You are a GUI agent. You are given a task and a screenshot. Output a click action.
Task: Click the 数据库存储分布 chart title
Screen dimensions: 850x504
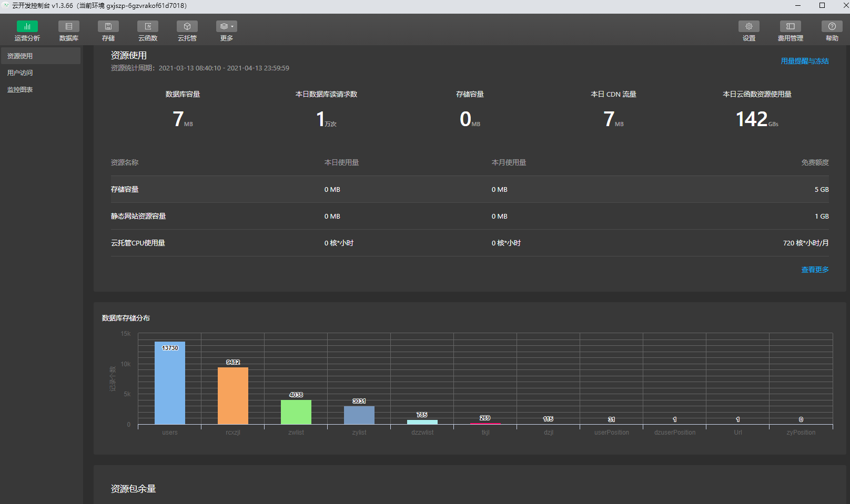coord(126,318)
